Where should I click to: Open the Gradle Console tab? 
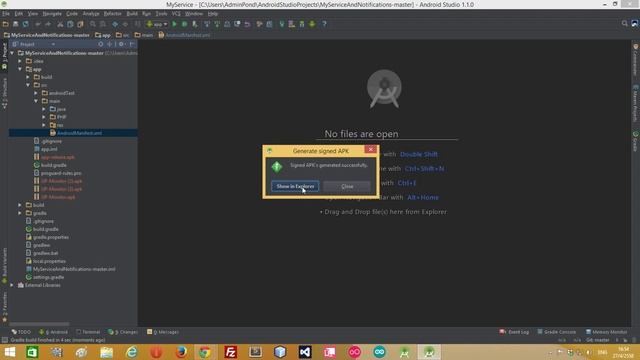point(557,332)
